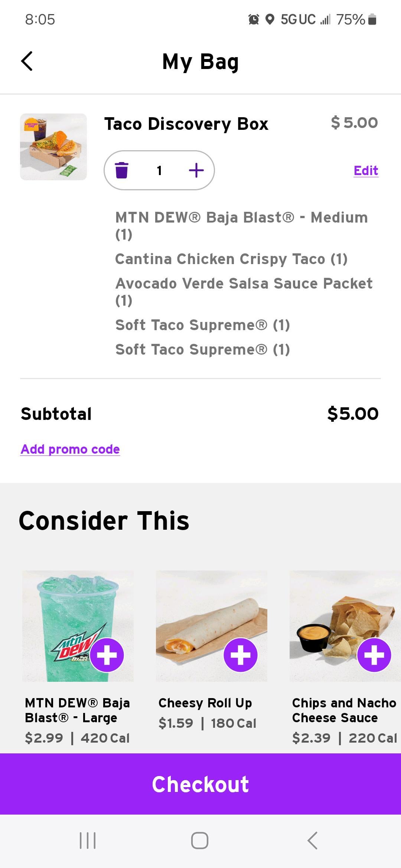Add Cheesy Roll Up to bag
This screenshot has height=868, width=401.
[x=240, y=655]
